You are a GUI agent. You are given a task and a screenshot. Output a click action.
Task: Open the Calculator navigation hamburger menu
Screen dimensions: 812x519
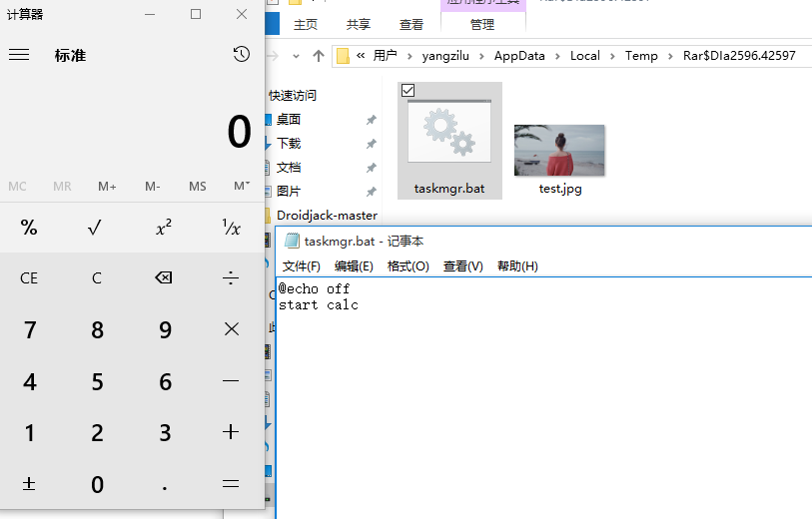[x=19, y=55]
